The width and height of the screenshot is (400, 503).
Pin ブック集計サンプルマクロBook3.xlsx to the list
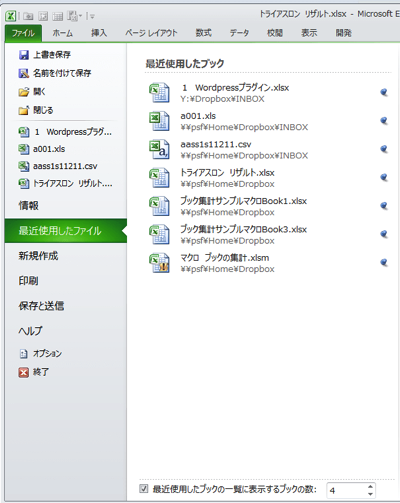pos(384,234)
